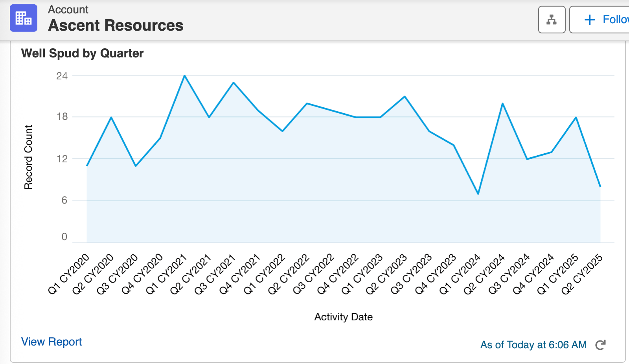Select the Q1 CY2021 peak data point
The height and width of the screenshot is (364, 629).
[184, 75]
